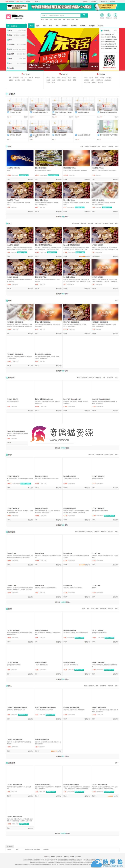125x868 pixels.
Task: Click the 热门团购 flame icon heading
Action: point(26,74)
